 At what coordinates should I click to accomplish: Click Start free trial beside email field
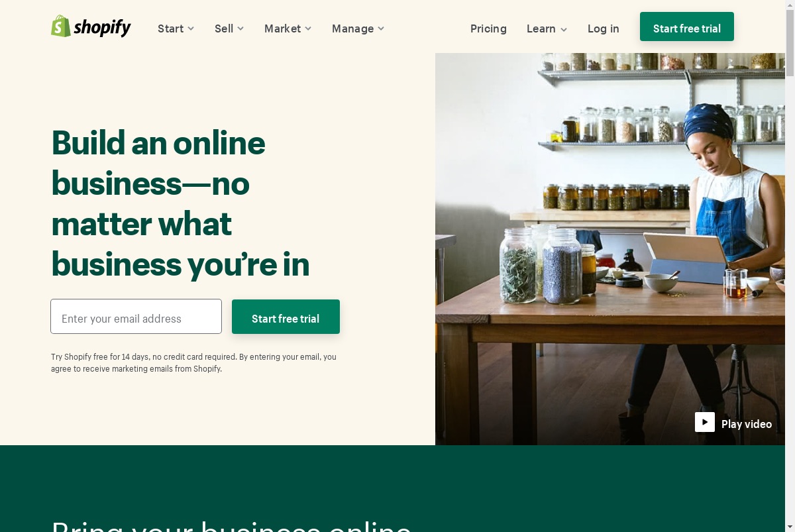[286, 317]
